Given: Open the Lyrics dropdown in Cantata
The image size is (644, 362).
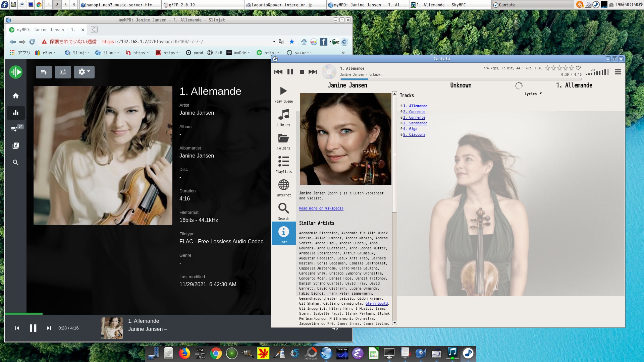Looking at the screenshot, I should (x=533, y=94).
